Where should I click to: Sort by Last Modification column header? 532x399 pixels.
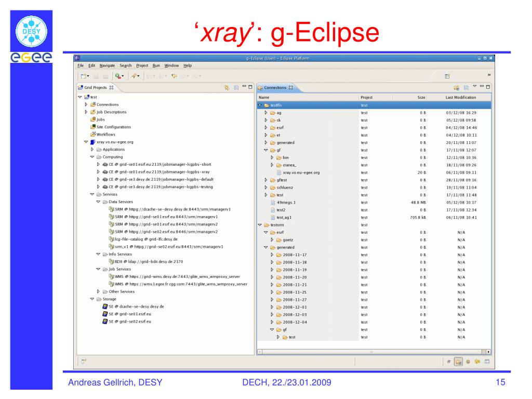point(459,97)
